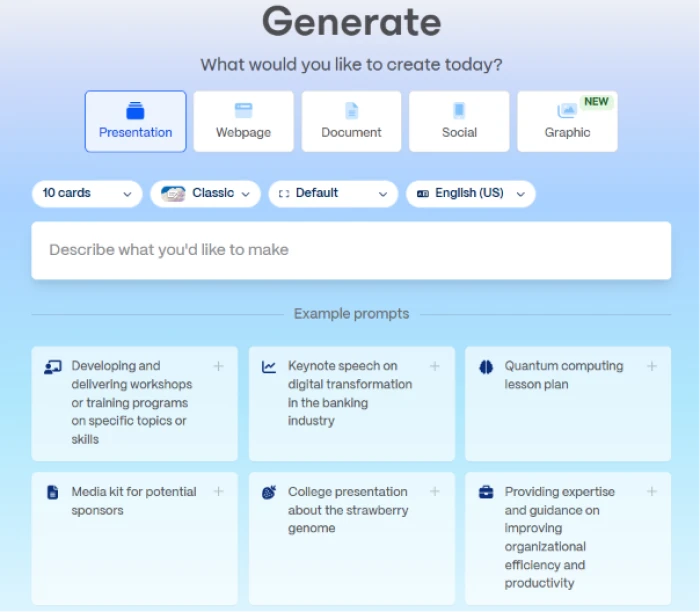This screenshot has height=612, width=700.
Task: Click chevron on the 10 cards selector
Action: coord(127,194)
